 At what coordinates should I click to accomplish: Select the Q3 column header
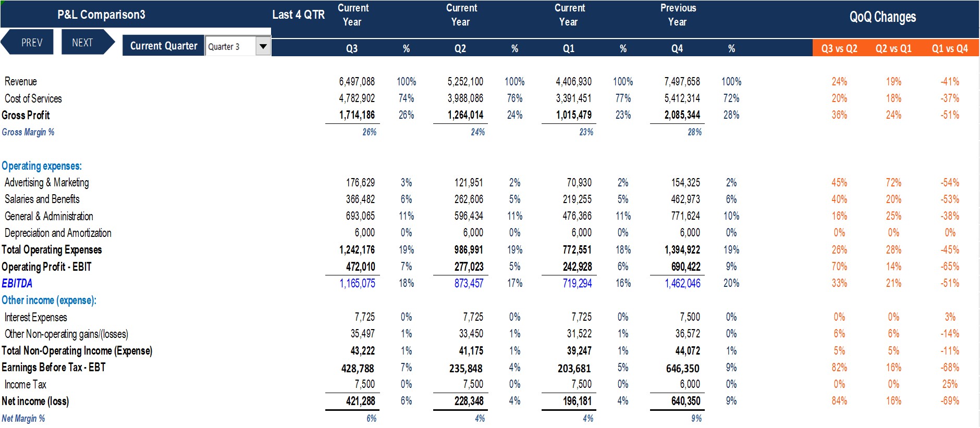[x=352, y=48]
